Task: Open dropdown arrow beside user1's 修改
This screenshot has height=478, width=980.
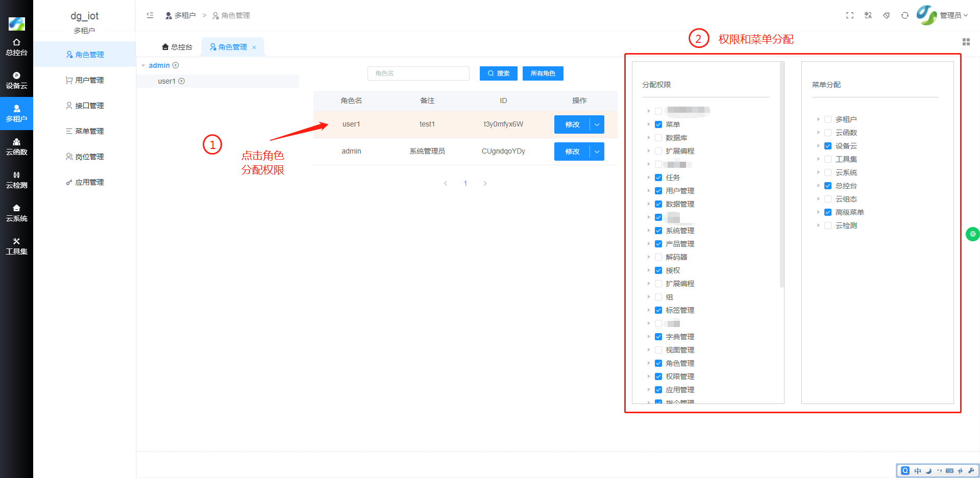Action: tap(597, 124)
